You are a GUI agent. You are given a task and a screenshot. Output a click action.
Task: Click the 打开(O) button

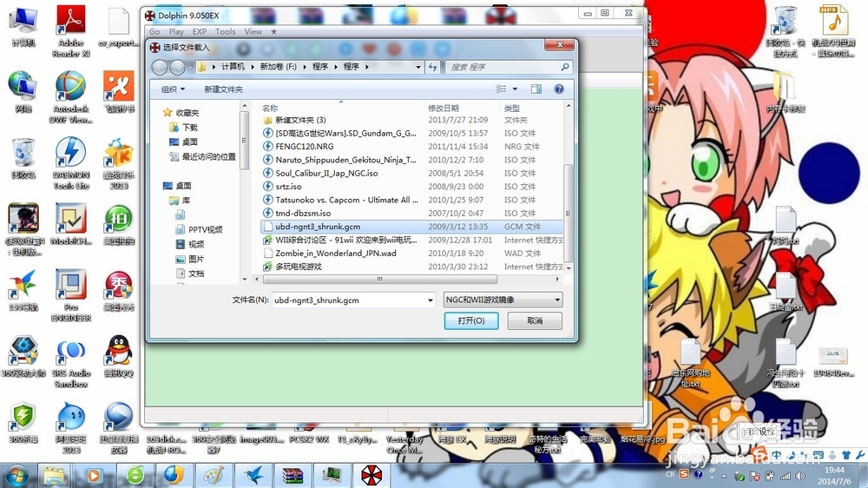[471, 320]
